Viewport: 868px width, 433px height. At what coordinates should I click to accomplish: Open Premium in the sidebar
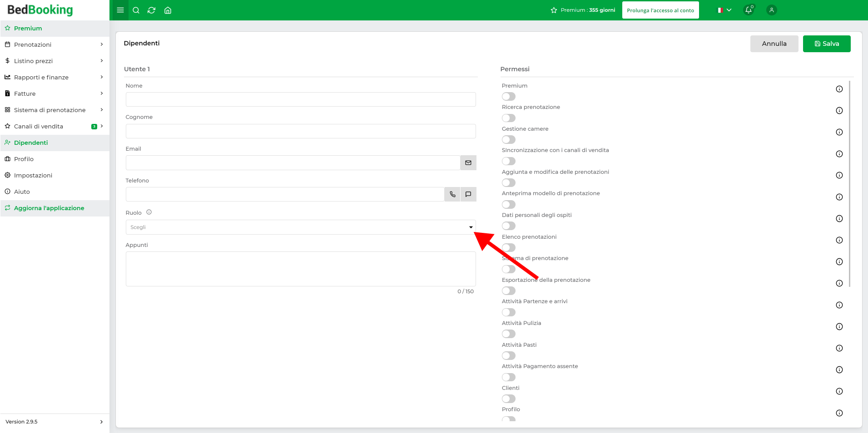[x=55, y=28]
